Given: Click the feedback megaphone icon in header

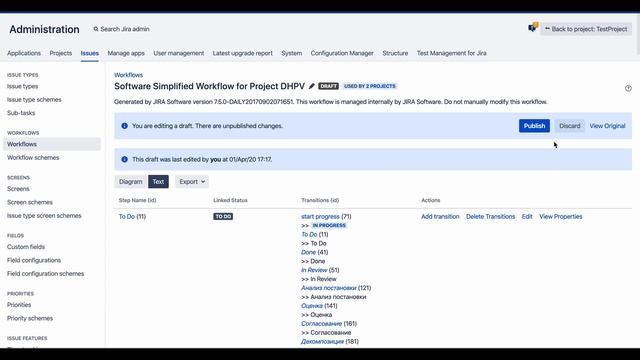Looking at the screenshot, I should pyautogui.click(x=533, y=27).
